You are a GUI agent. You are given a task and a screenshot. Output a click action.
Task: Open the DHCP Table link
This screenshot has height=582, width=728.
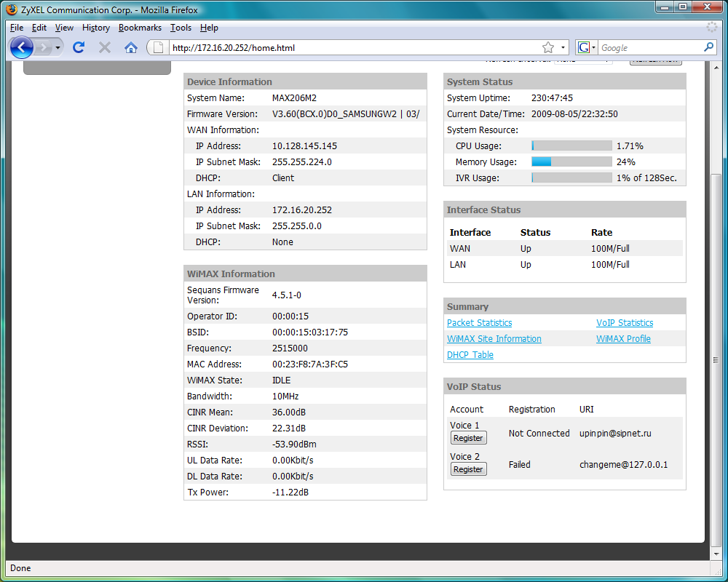[470, 354]
